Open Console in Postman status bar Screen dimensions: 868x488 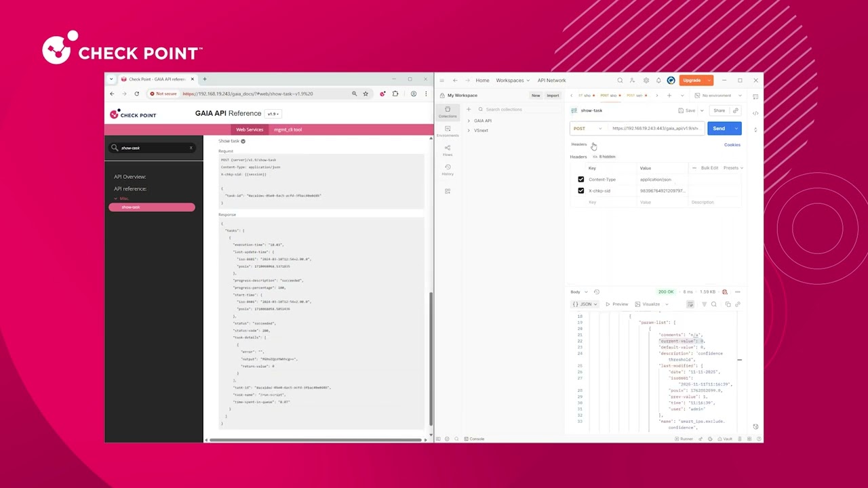(x=474, y=439)
